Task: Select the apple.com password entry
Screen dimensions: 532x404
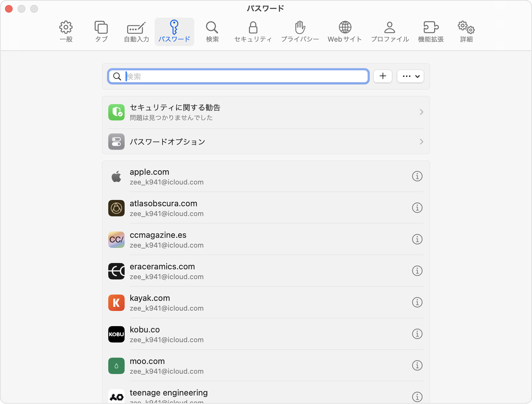Action: [x=266, y=177]
